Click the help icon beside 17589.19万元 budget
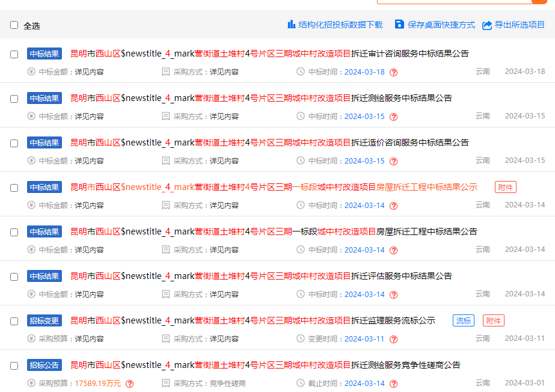The image size is (555, 392). point(130,384)
